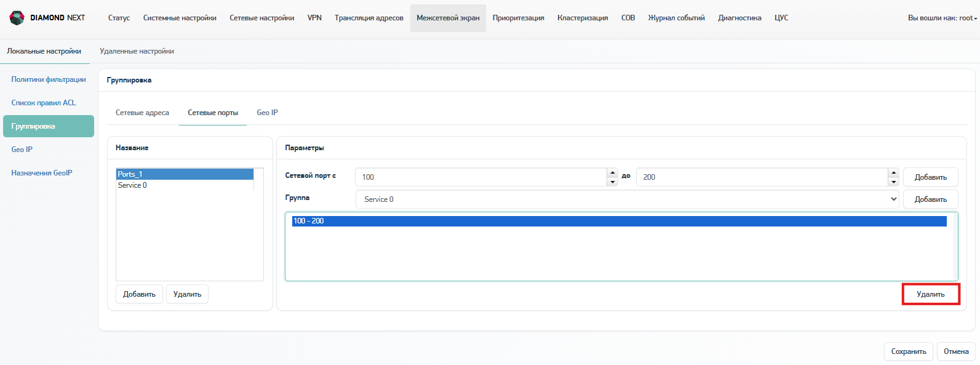
Task: Open Назначения GeoIP in sidebar
Action: click(42, 173)
